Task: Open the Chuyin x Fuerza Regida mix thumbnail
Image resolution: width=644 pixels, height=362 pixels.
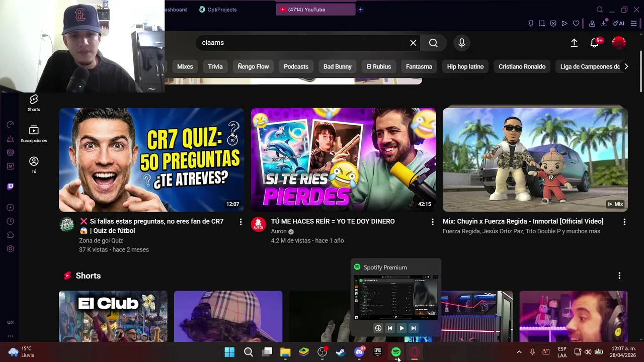Action: click(x=535, y=160)
